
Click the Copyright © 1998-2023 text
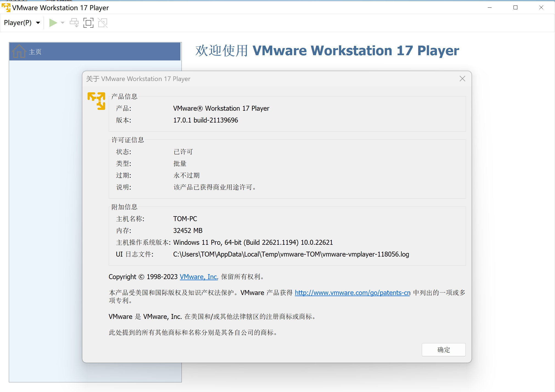[143, 277]
